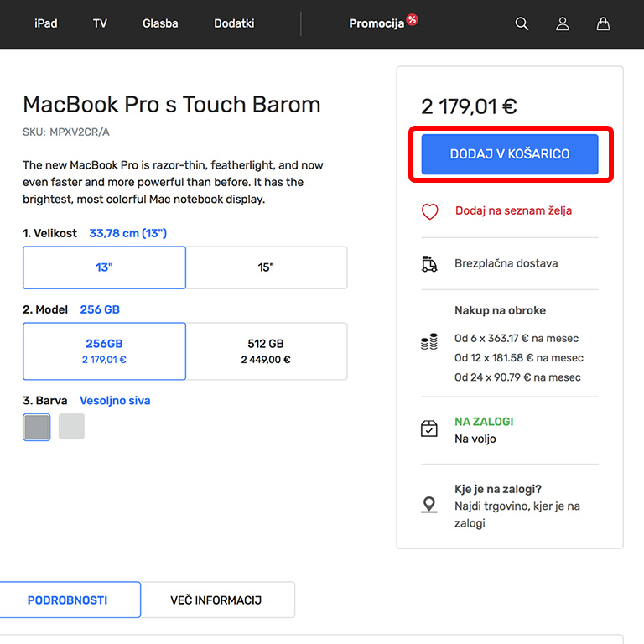Screen dimensions: 644x644
Task: Click the installment coins icon
Action: coord(429,342)
